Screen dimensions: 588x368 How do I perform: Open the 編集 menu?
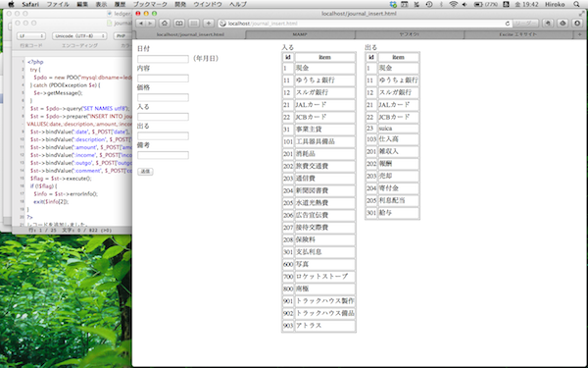82,5
